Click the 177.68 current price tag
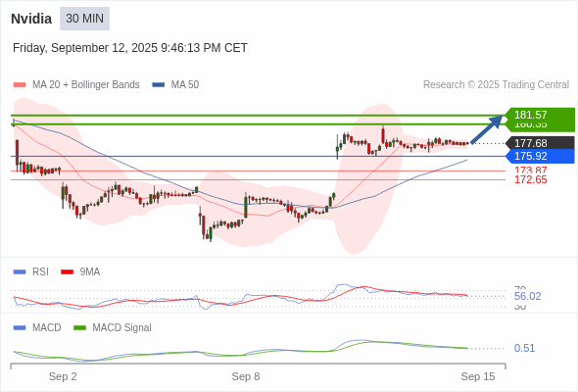This screenshot has width=578, height=392. [x=540, y=143]
